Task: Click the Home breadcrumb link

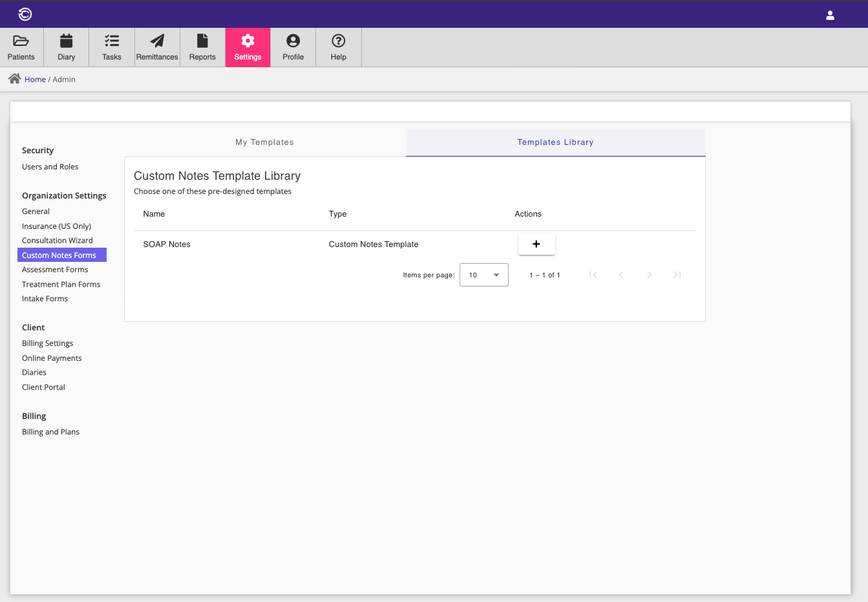Action: [35, 79]
